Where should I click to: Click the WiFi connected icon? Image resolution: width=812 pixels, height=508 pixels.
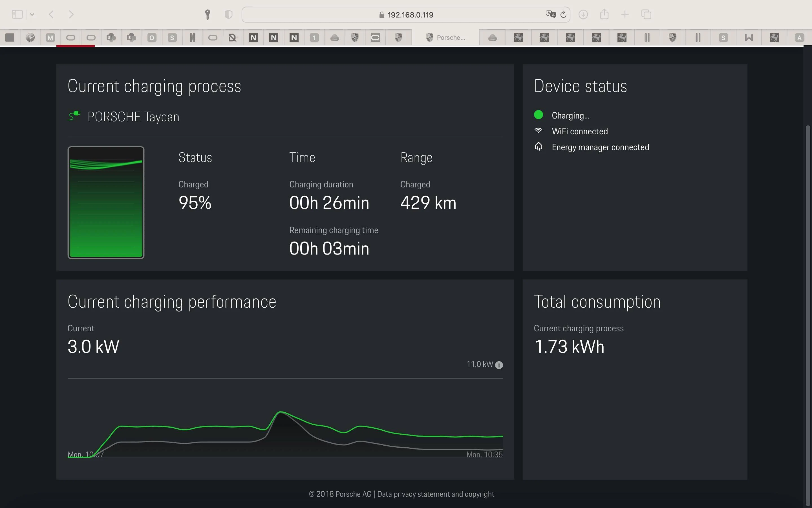click(538, 130)
